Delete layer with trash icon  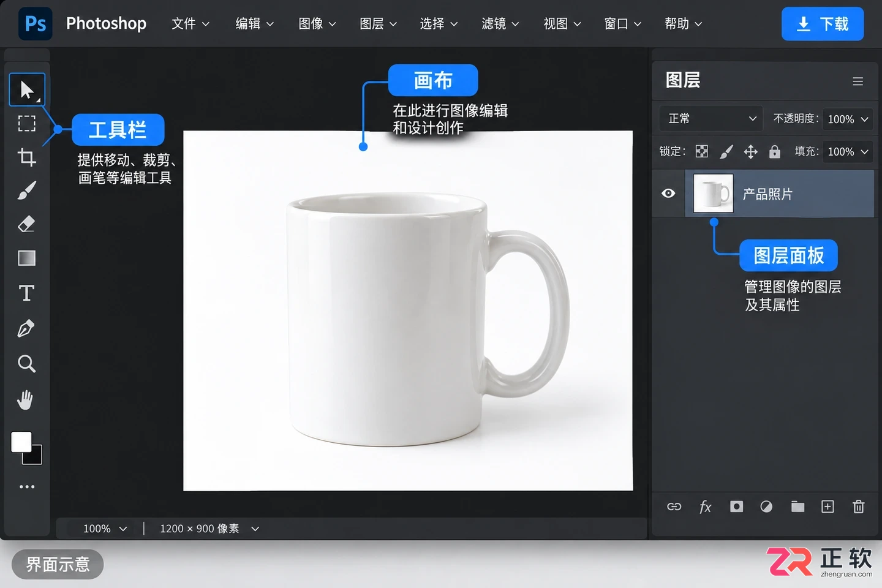pyautogui.click(x=859, y=507)
